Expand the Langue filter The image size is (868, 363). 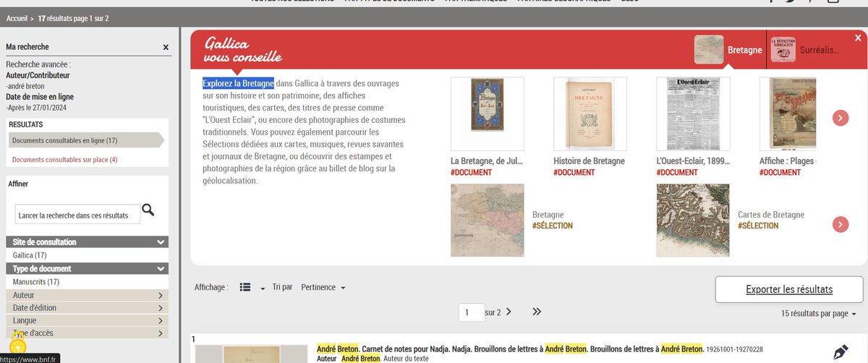pyautogui.click(x=87, y=320)
